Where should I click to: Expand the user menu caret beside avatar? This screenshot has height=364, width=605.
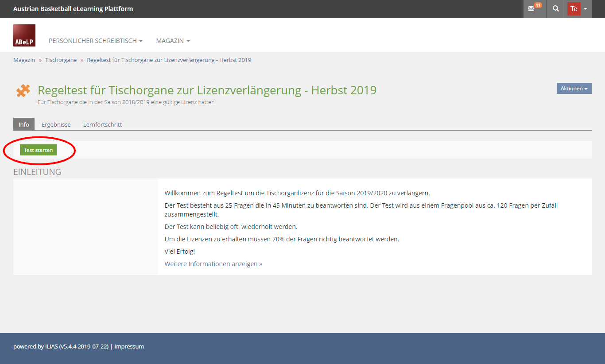point(586,9)
